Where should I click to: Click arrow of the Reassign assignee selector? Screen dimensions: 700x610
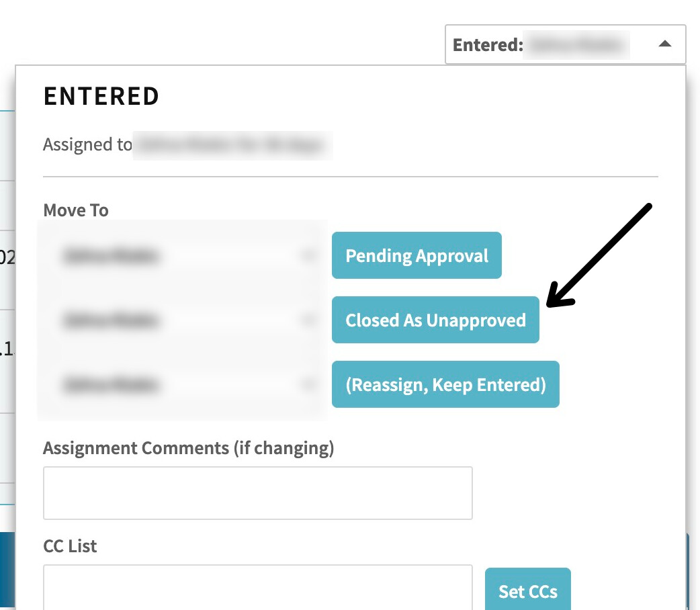pyautogui.click(x=308, y=385)
